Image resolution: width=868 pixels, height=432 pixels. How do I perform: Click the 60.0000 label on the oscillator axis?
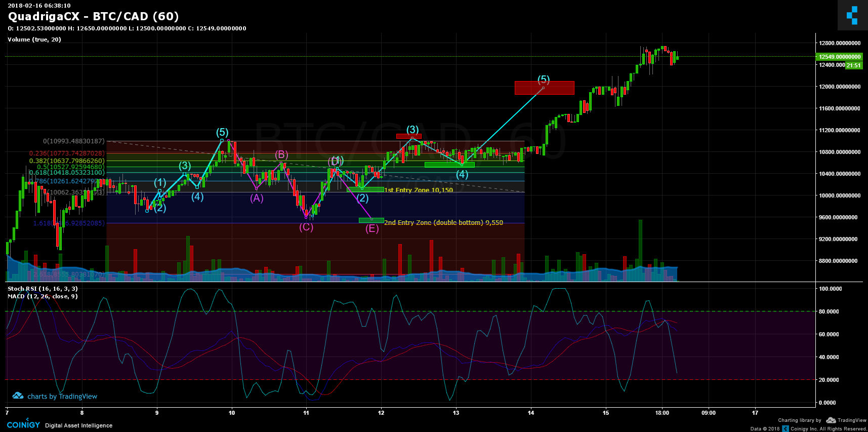click(829, 334)
